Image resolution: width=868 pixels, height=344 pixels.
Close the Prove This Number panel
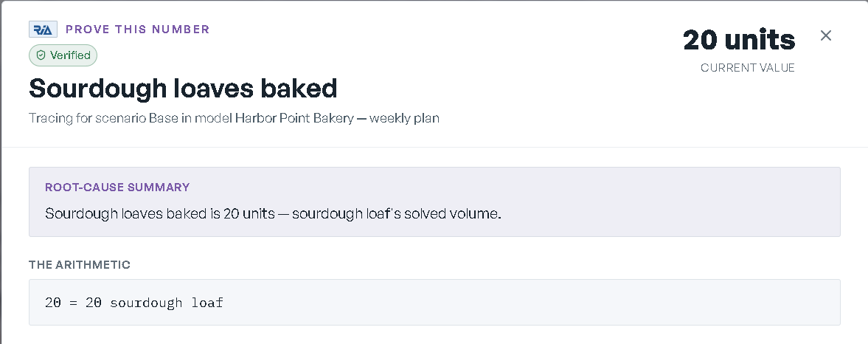point(825,35)
